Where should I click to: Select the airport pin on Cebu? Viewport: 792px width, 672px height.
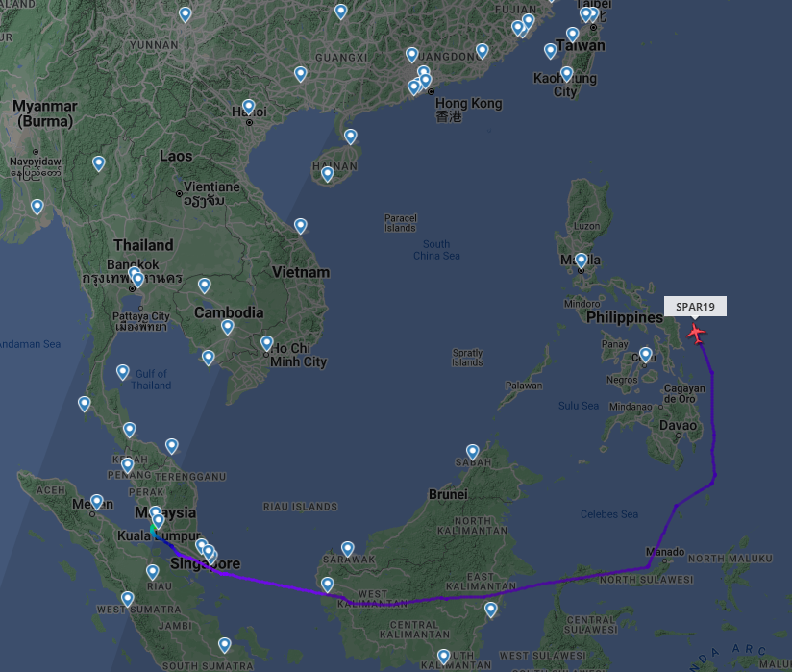(646, 355)
